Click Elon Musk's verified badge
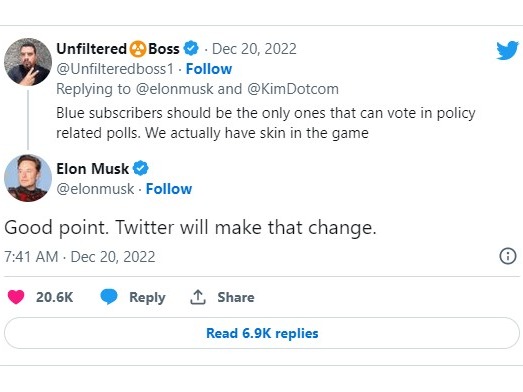The width and height of the screenshot is (523, 392). coord(141,168)
